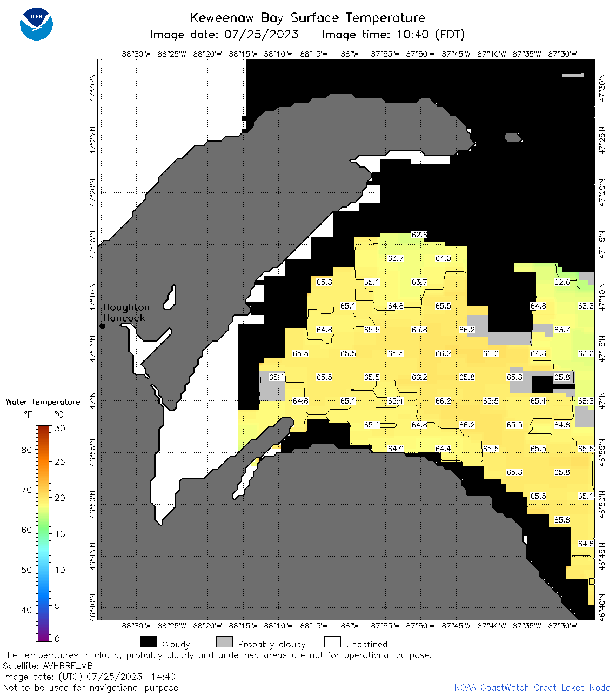Click the 'Image date: 07/25/2023' header text
616x696 pixels.
[x=224, y=35]
